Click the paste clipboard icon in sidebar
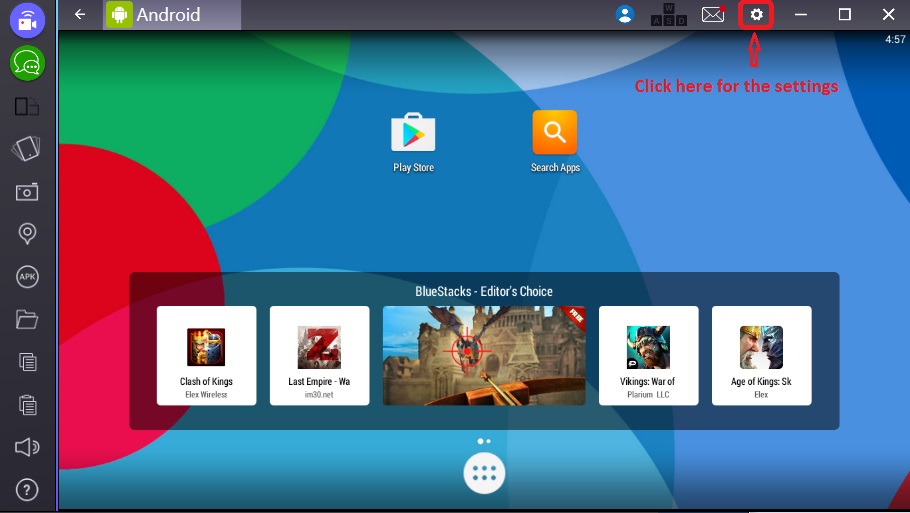This screenshot has width=910, height=513. point(27,404)
